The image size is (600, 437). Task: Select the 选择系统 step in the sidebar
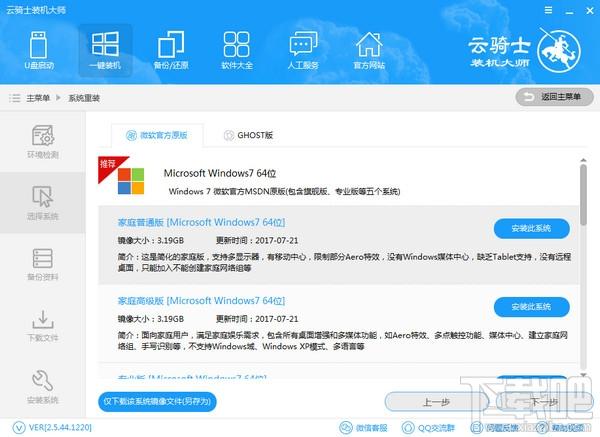[42, 203]
